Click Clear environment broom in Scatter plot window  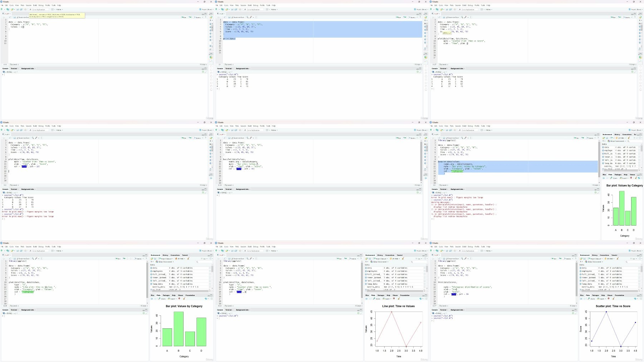618,259
